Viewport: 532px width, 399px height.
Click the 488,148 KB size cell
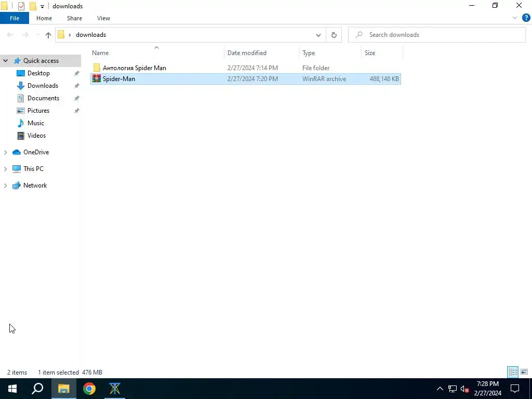384,79
